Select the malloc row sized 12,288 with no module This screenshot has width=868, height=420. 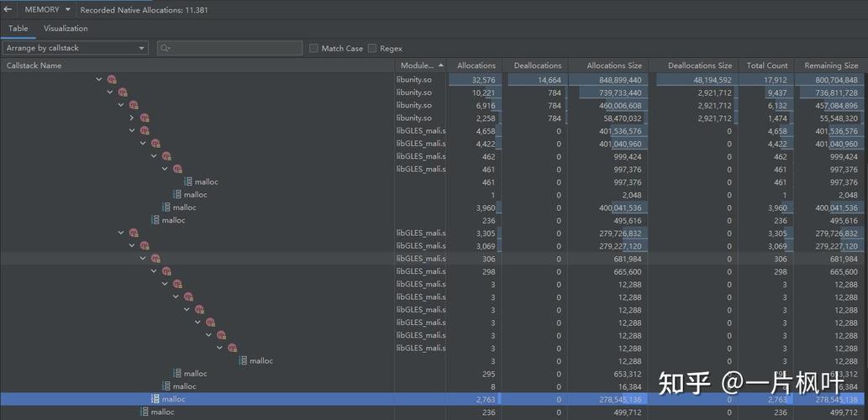pyautogui.click(x=434, y=361)
